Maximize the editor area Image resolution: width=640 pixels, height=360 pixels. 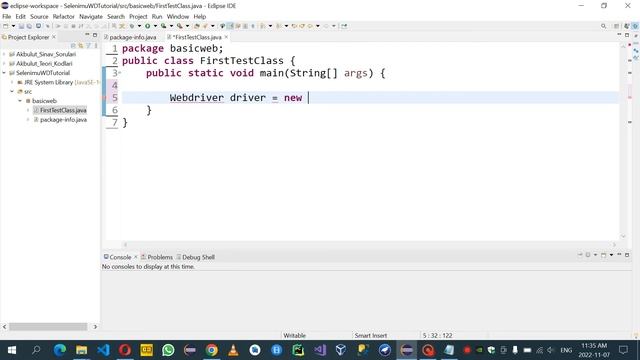[x=627, y=35]
